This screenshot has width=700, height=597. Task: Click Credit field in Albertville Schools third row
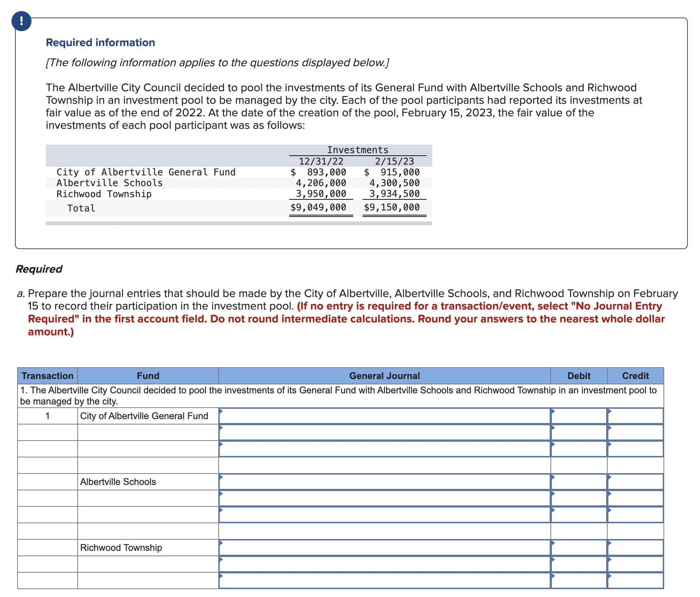(x=635, y=515)
